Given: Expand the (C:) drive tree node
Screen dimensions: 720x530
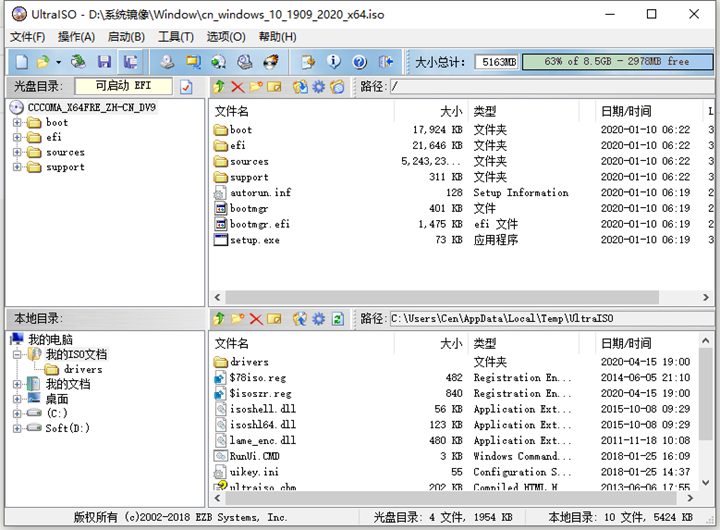Looking at the screenshot, I should point(17,413).
